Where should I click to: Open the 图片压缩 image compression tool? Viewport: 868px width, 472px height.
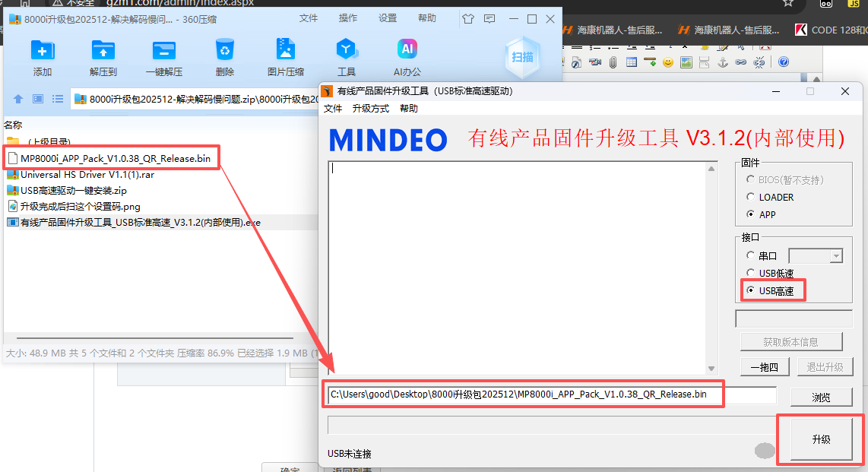tap(286, 51)
